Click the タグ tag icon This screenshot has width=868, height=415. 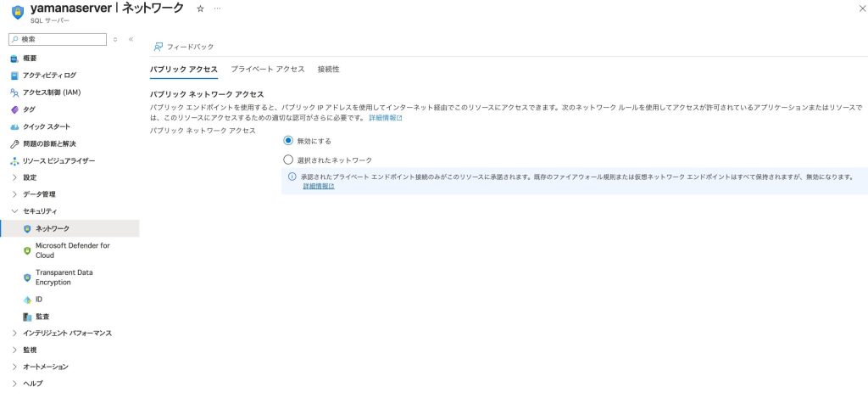coord(14,109)
